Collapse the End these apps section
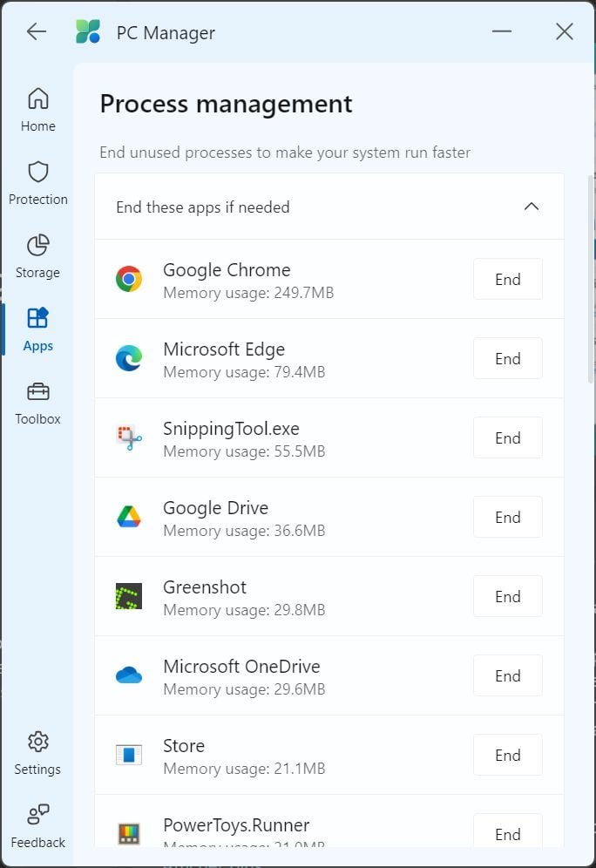This screenshot has width=596, height=868. pos(532,207)
